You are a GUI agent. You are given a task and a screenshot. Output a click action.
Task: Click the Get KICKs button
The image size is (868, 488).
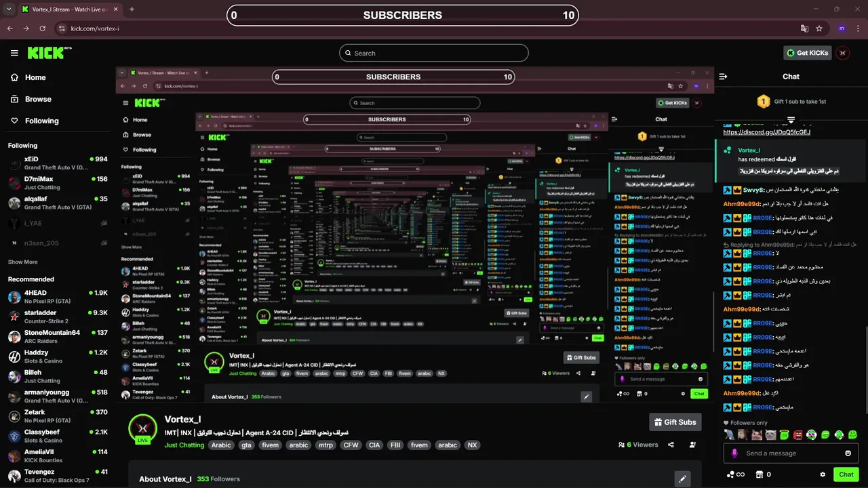807,53
